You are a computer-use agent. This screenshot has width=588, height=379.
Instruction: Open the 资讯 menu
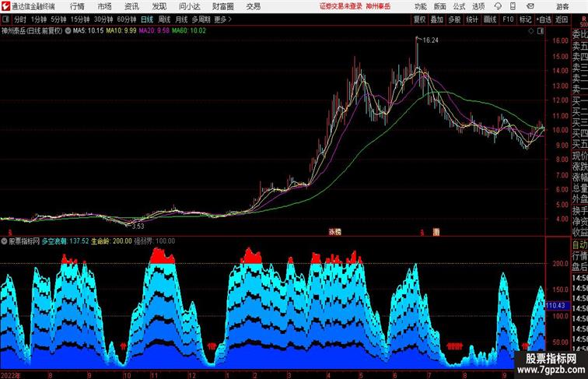(131, 6)
